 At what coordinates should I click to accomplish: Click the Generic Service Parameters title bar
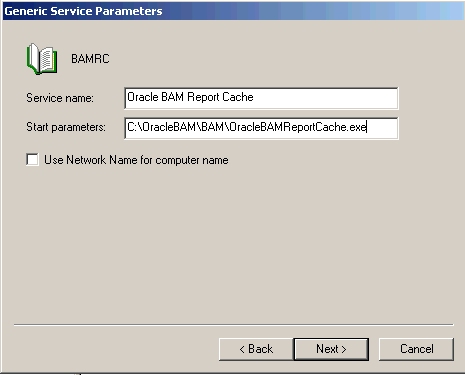tap(233, 11)
